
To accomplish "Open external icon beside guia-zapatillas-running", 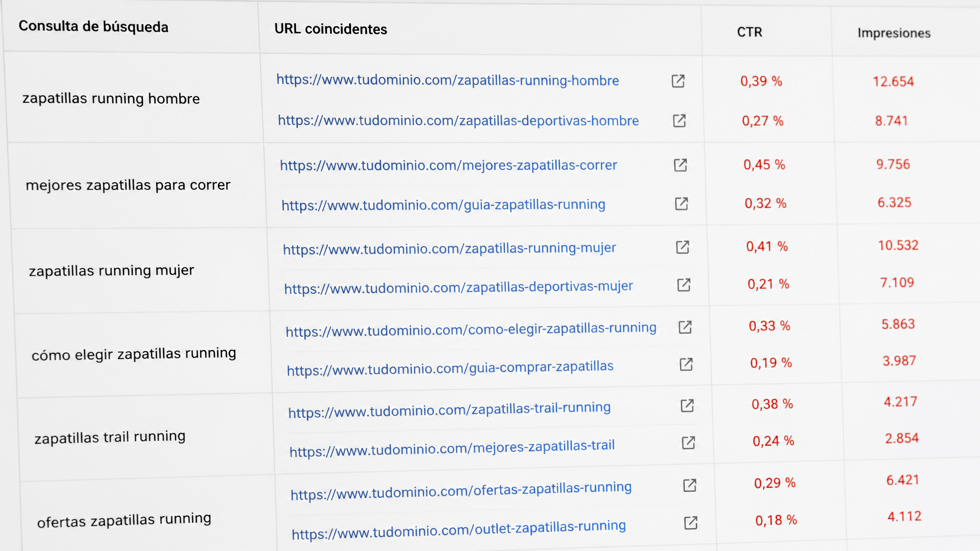I will [682, 204].
